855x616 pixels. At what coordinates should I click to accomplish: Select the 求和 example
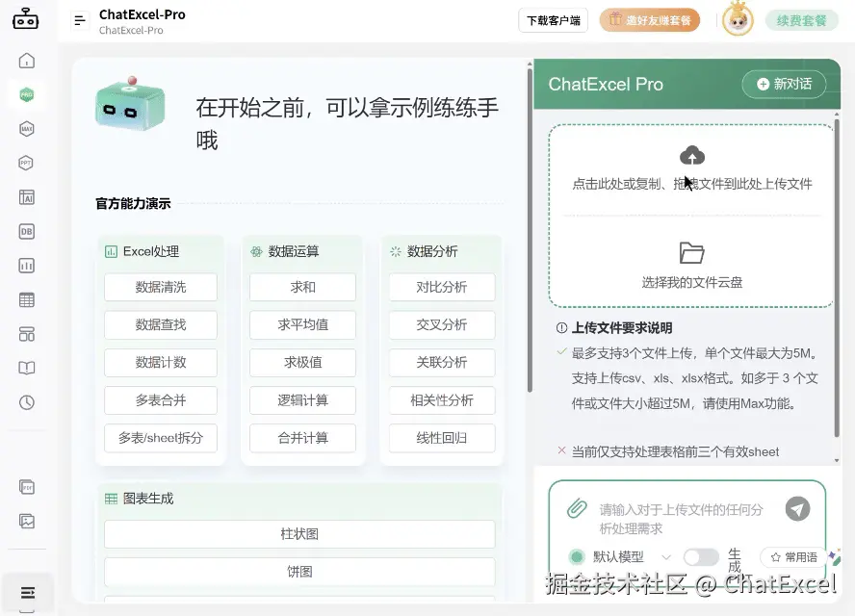click(302, 287)
